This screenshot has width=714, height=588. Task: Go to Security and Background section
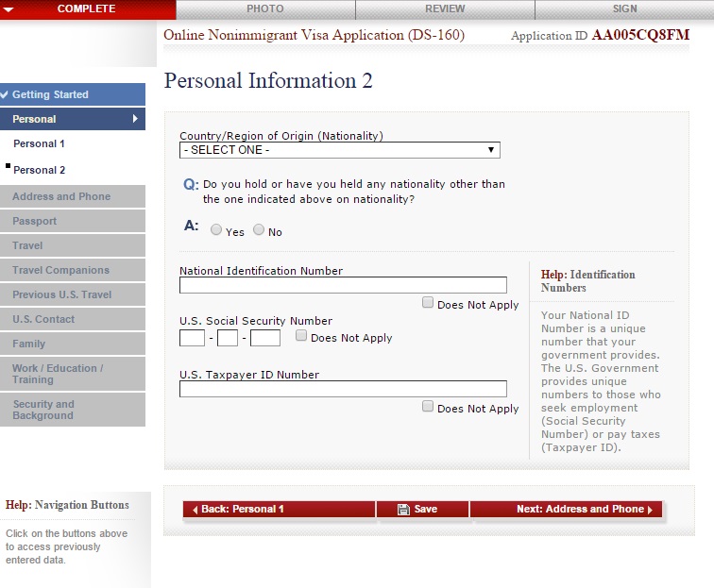pos(73,410)
